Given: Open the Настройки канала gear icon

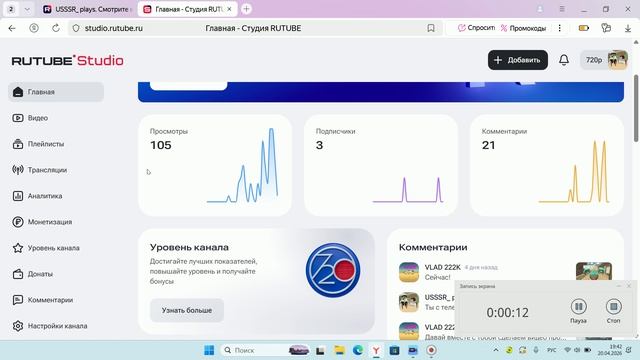Looking at the screenshot, I should pyautogui.click(x=18, y=326).
